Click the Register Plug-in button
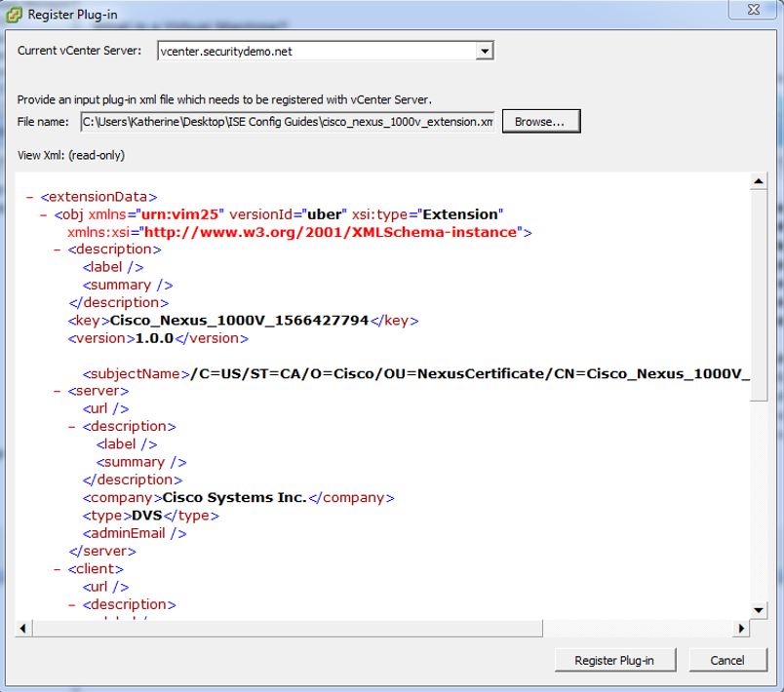Screen dimensions: 784x692 pyautogui.click(x=615, y=660)
